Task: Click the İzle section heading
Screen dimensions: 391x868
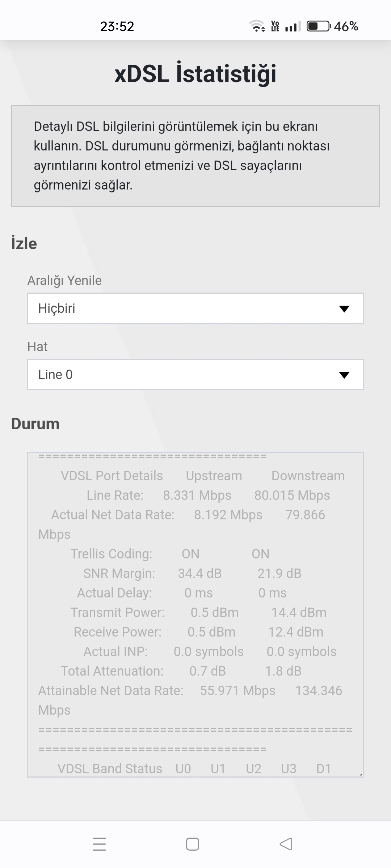Action: 24,243
